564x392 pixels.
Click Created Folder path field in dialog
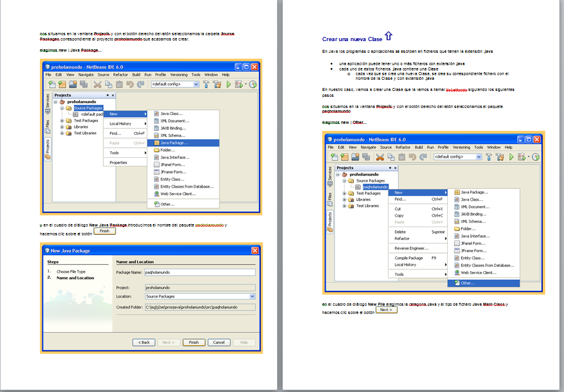(x=200, y=307)
